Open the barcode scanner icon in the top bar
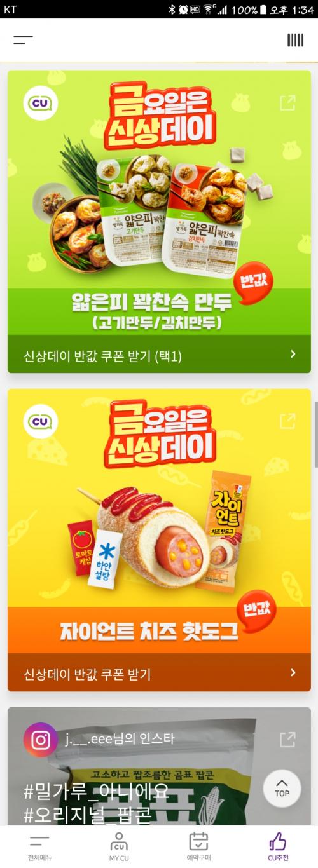Image resolution: width=318 pixels, height=868 pixels. pyautogui.click(x=295, y=40)
